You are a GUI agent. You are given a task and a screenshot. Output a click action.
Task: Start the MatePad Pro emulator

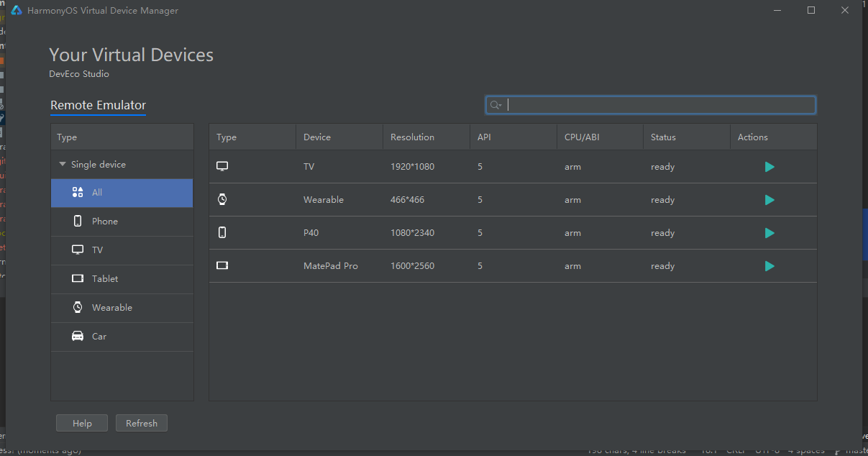(769, 266)
